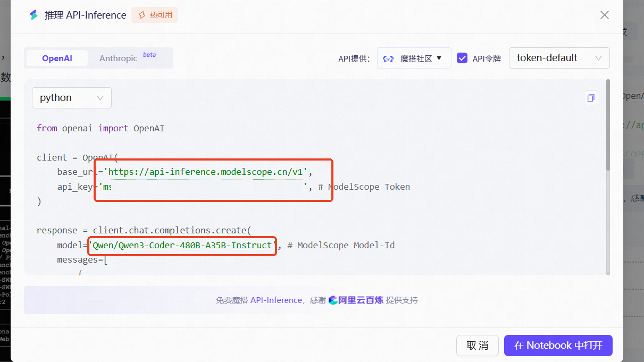
Task: Toggle the API令牌 checkbox
Action: [462, 58]
